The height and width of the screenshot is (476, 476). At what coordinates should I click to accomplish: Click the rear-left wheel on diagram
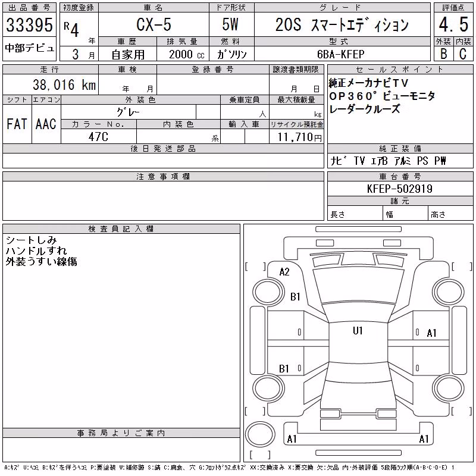pyautogui.click(x=269, y=389)
